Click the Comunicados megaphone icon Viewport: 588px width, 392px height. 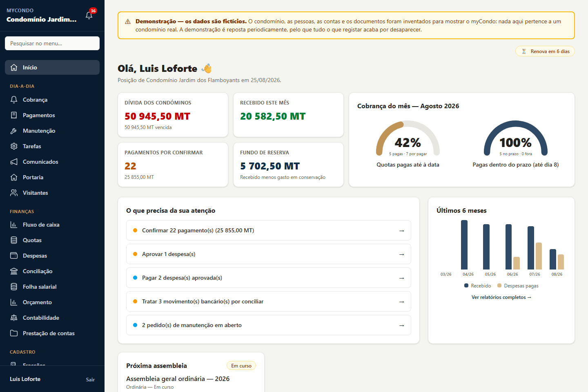point(14,162)
